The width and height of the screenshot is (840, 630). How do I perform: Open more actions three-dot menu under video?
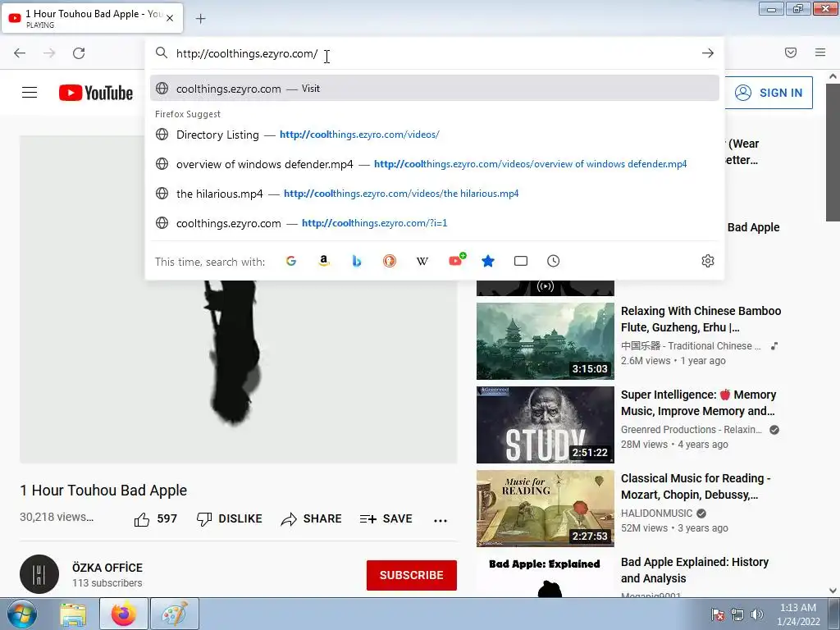click(x=441, y=520)
